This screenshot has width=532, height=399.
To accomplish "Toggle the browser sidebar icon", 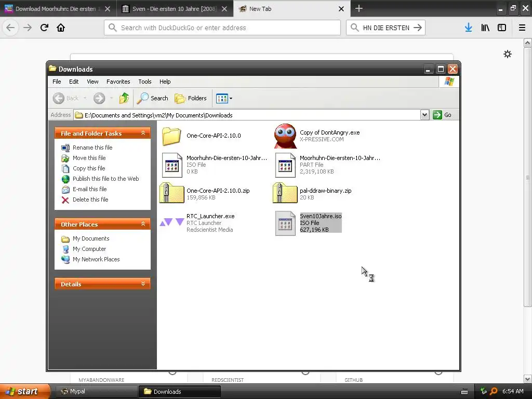I will point(502,28).
